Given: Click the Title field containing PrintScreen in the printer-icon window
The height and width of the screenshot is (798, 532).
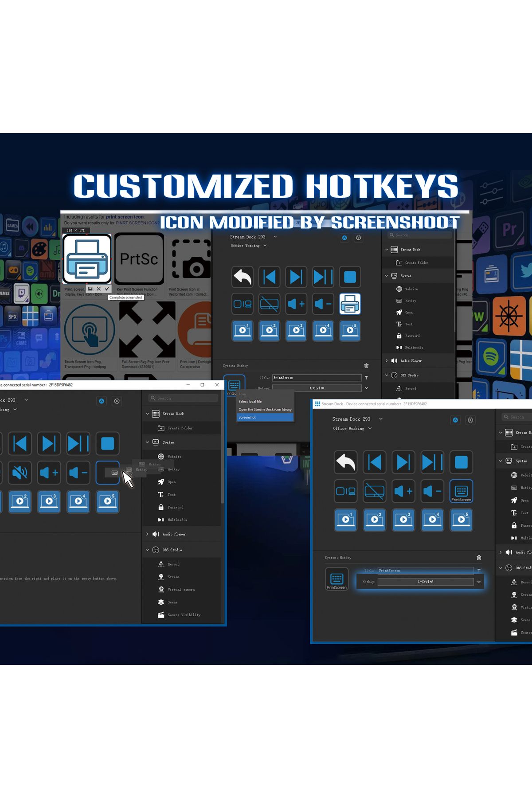Looking at the screenshot, I should [x=317, y=378].
